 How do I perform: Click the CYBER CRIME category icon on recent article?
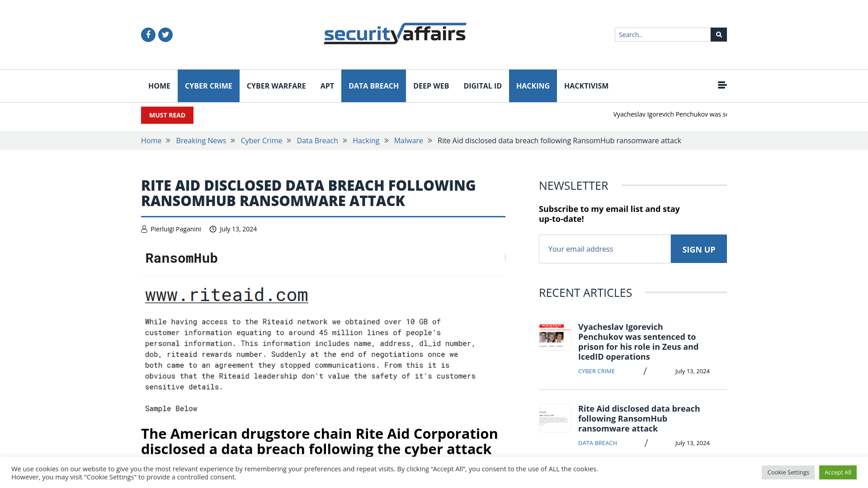point(596,371)
